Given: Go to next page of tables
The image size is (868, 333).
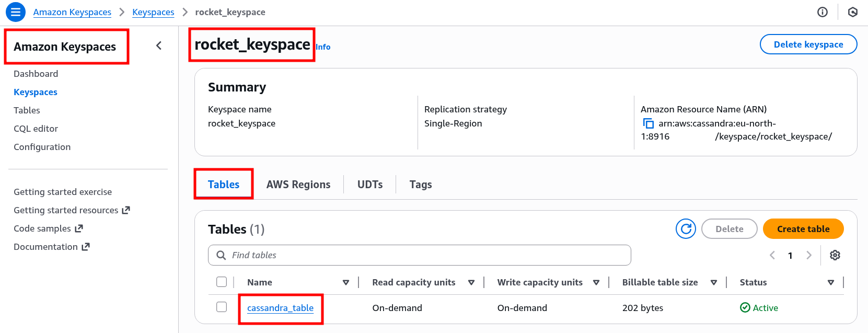Looking at the screenshot, I should pyautogui.click(x=809, y=255).
